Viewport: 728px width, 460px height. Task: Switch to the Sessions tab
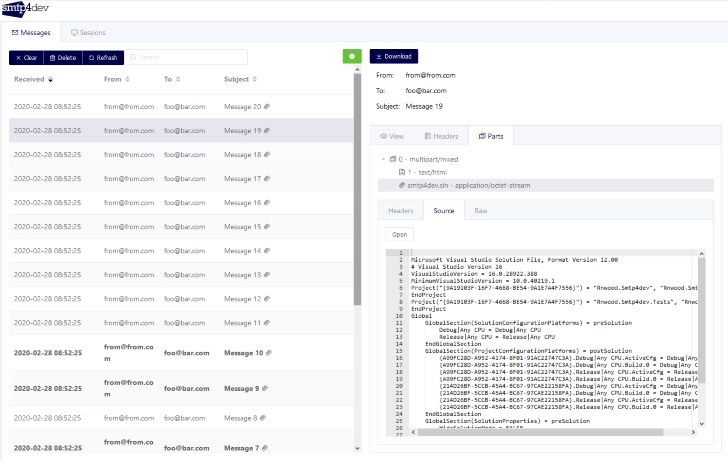coord(88,32)
